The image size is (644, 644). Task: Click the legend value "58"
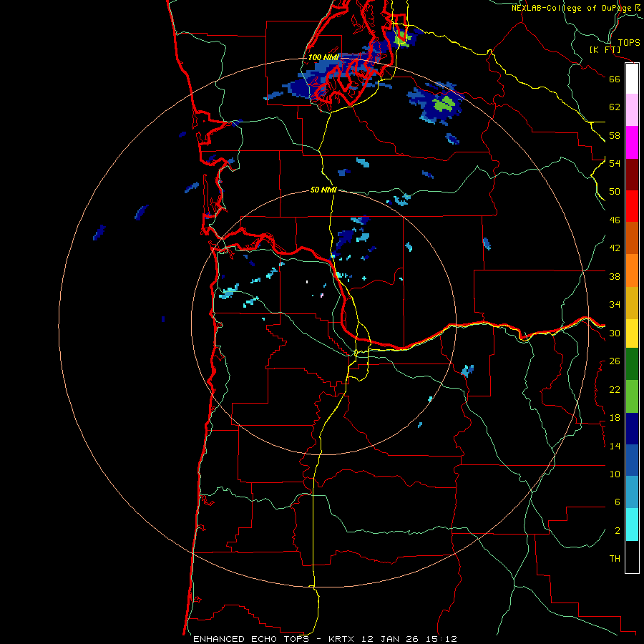tap(615, 135)
